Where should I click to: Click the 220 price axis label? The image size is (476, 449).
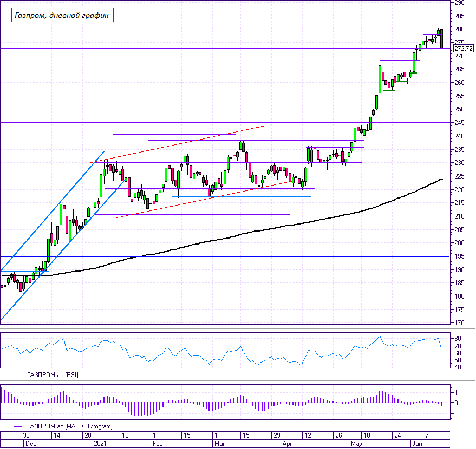click(x=459, y=189)
